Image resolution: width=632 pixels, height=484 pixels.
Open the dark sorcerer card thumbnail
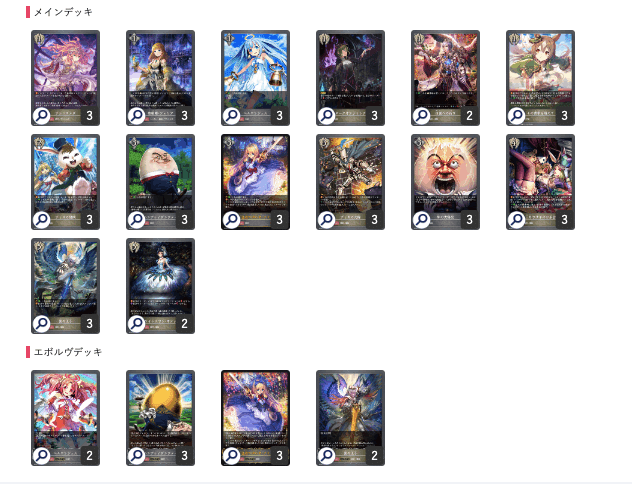[350, 78]
